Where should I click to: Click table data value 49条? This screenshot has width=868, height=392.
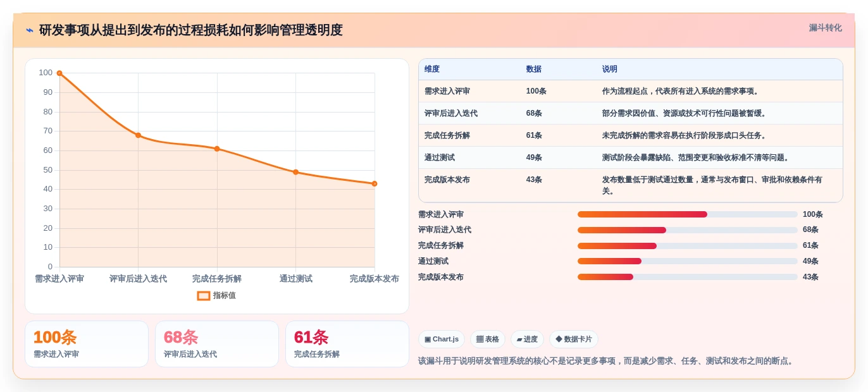pos(534,157)
